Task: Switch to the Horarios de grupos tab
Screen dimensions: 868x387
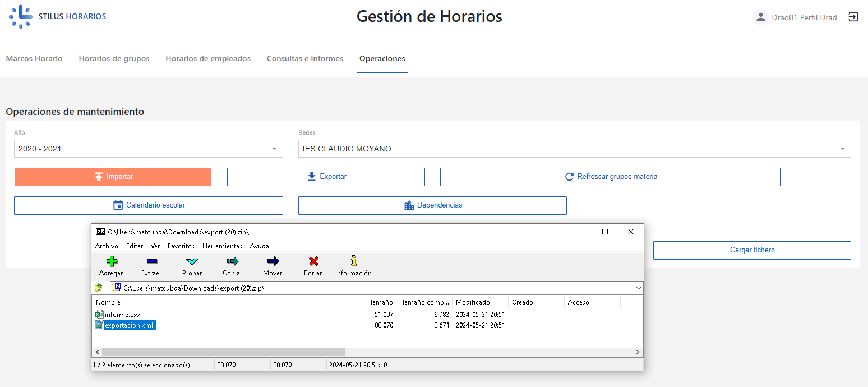Action: point(114,58)
